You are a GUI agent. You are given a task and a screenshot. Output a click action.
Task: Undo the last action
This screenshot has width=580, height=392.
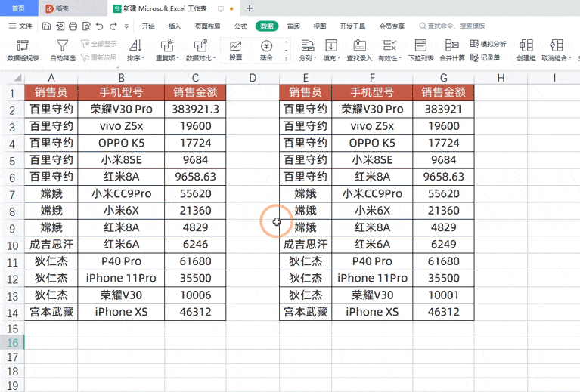pyautogui.click(x=100, y=26)
